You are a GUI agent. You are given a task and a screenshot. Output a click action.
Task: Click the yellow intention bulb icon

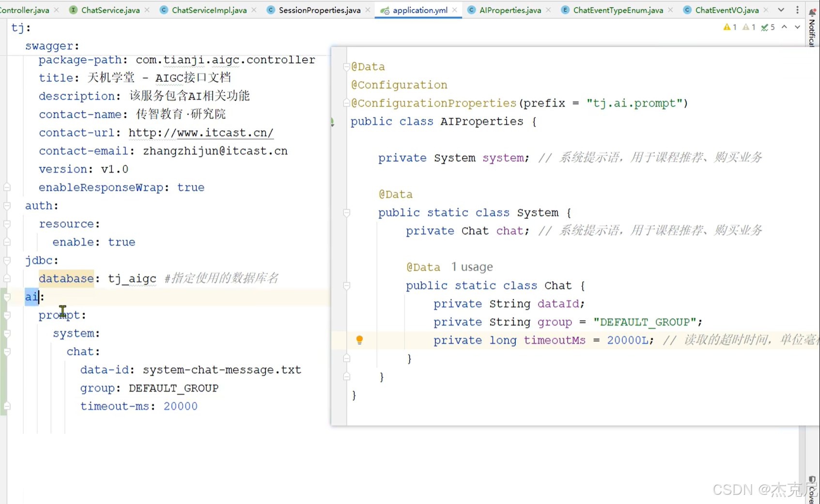pos(359,340)
